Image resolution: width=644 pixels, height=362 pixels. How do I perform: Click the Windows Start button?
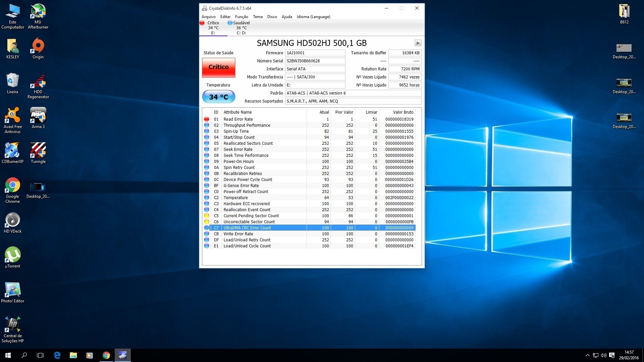(8, 355)
